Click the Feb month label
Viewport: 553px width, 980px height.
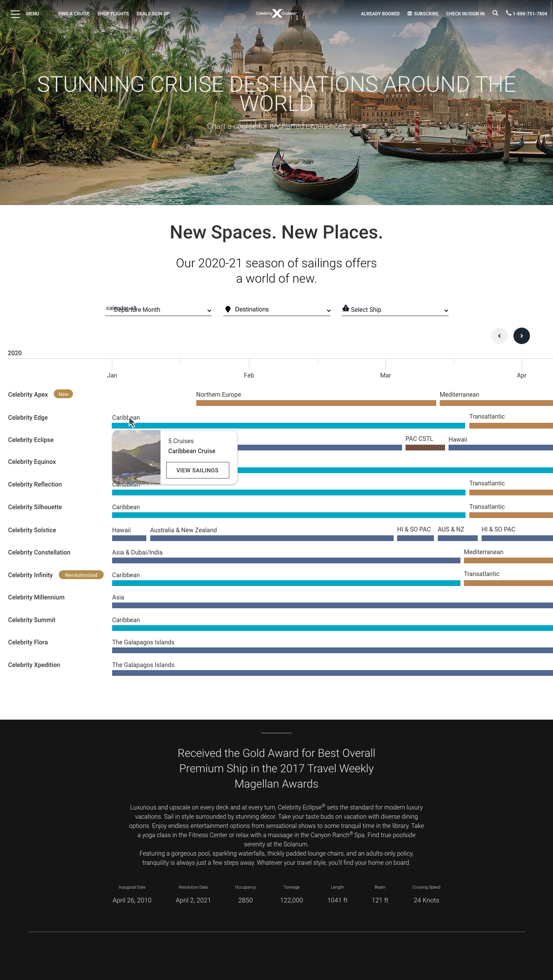pos(249,376)
